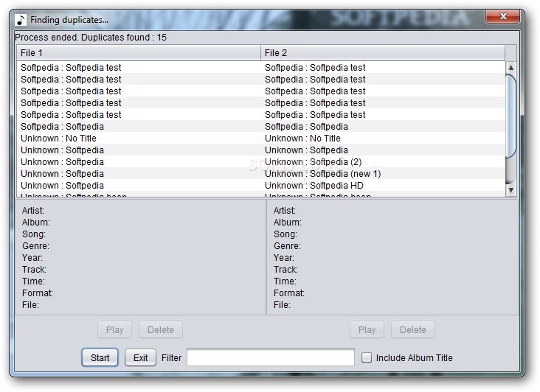Select the Softpedia : Softpedia row
540x392 pixels.
click(261, 127)
